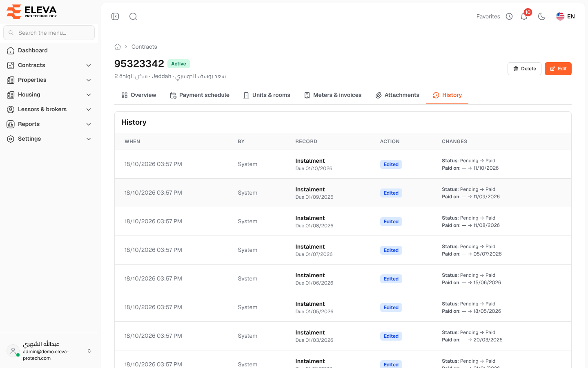This screenshot has width=588, height=368.
Task: Click the Settings gear icon
Action: tap(11, 139)
